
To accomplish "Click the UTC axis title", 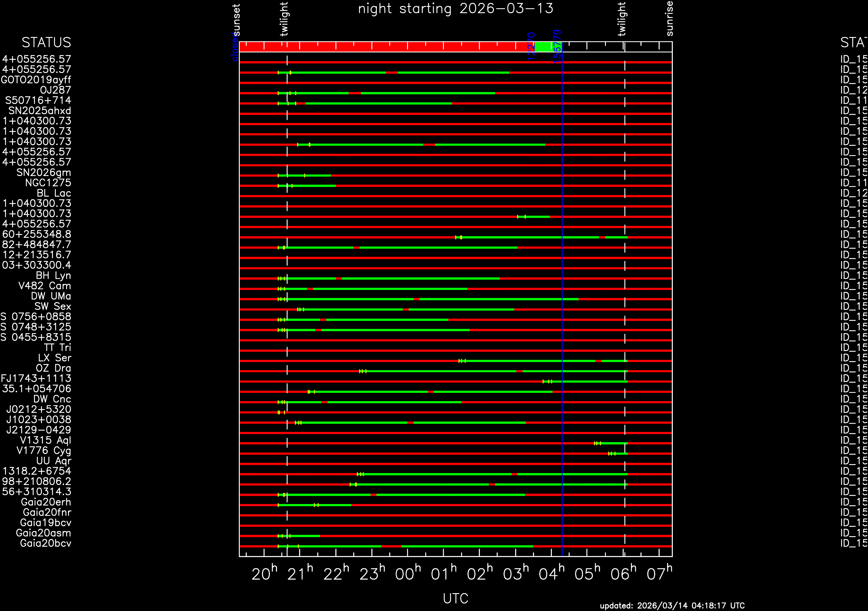I will [455, 599].
